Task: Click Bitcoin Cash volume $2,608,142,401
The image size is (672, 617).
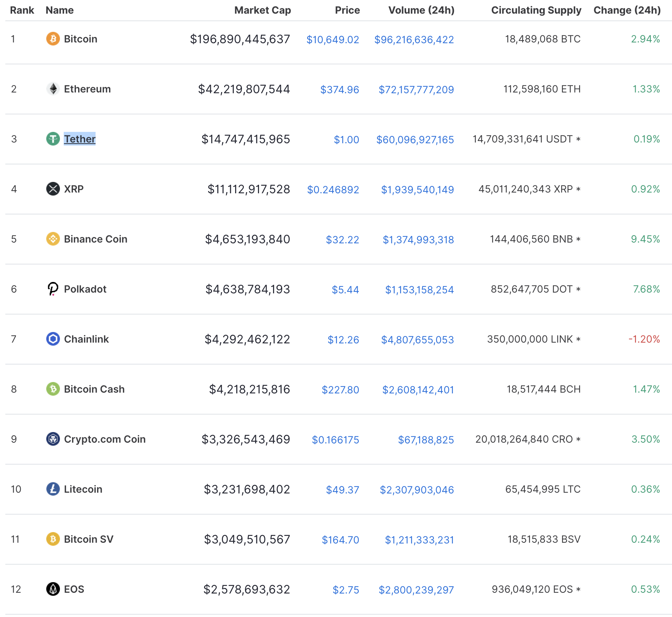Action: click(x=418, y=390)
